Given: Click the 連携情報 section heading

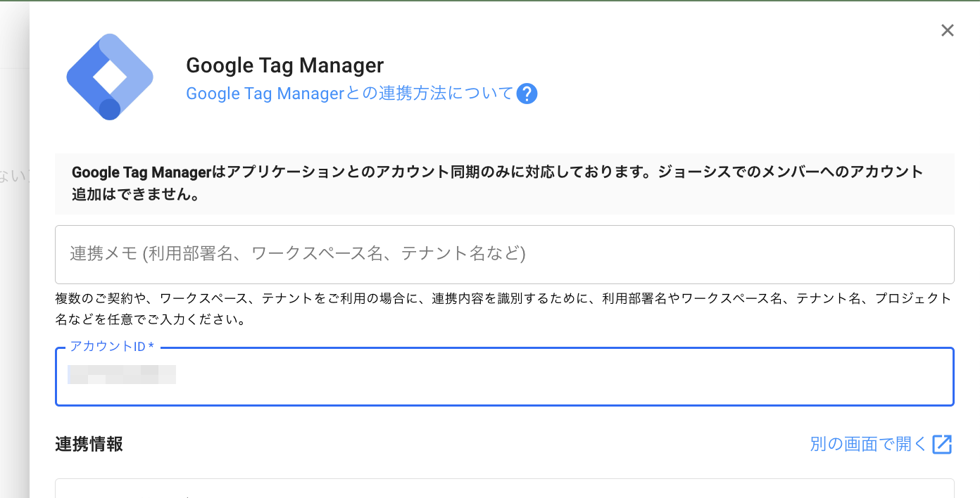Looking at the screenshot, I should pyautogui.click(x=89, y=445).
